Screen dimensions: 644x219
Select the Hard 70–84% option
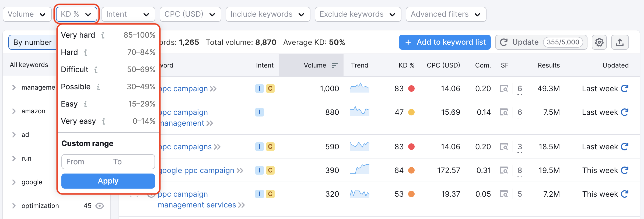108,52
